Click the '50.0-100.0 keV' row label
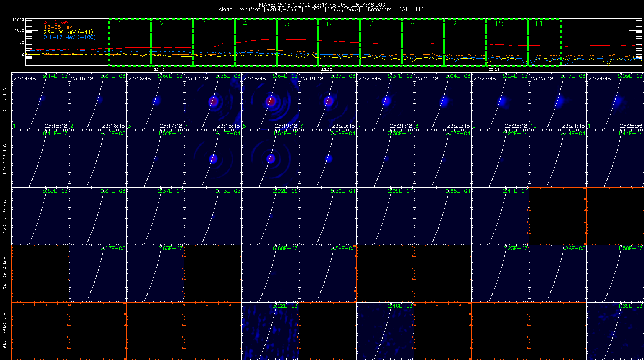 coord(5,331)
